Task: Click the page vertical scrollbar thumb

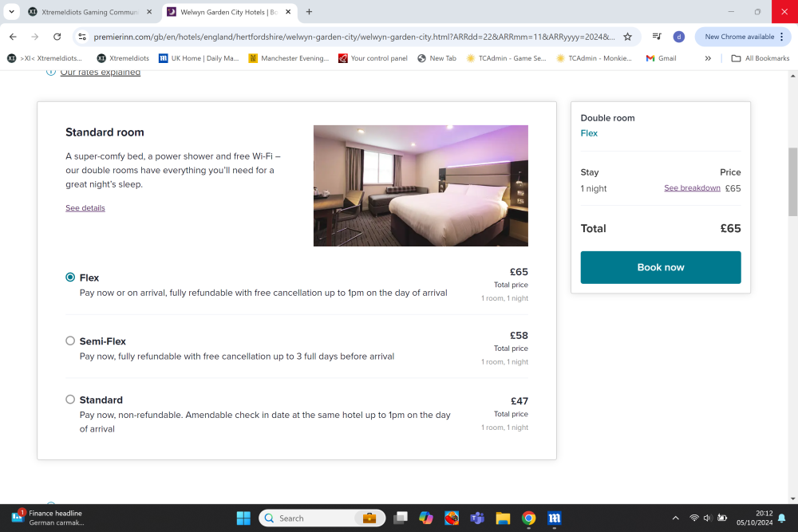Action: [x=793, y=182]
